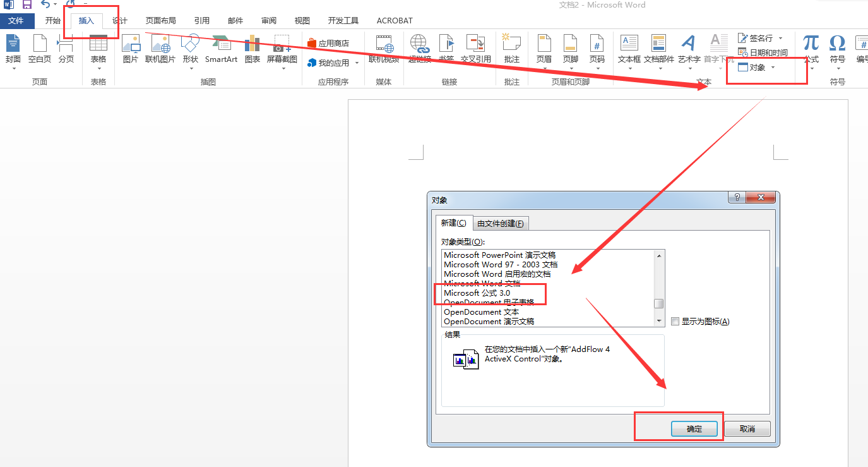This screenshot has width=868, height=467.
Task: Switch to the 引用 (References) tab
Action: [x=202, y=21]
